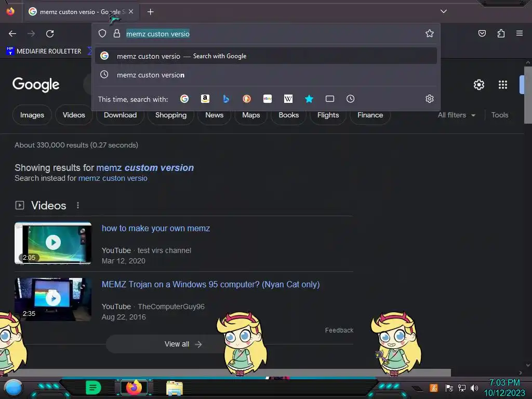Search bookmarks using the star icon
532x399 pixels.
pyautogui.click(x=309, y=99)
